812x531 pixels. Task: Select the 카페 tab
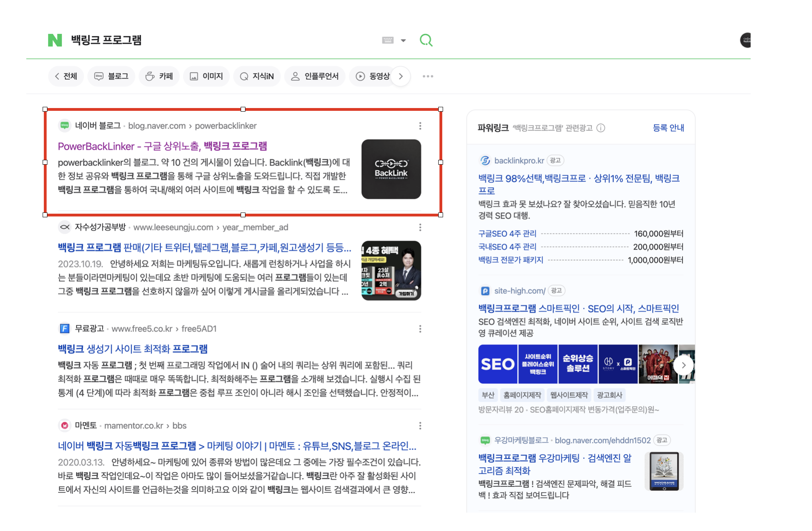point(159,76)
